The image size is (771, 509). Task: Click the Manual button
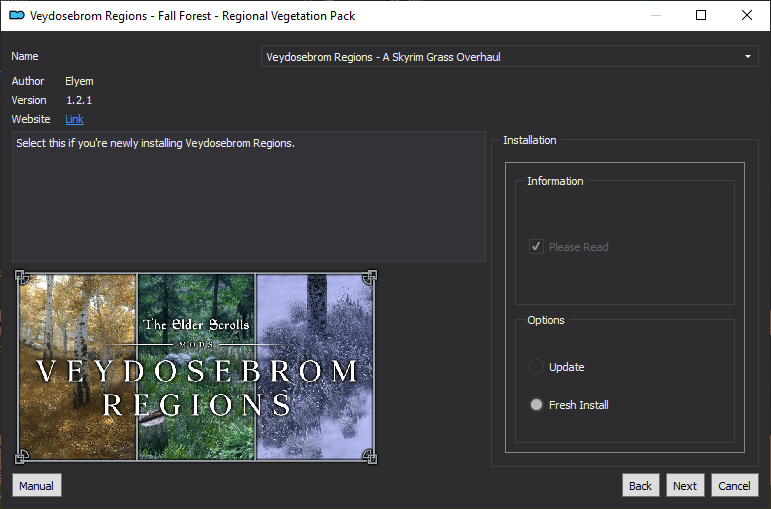point(36,486)
